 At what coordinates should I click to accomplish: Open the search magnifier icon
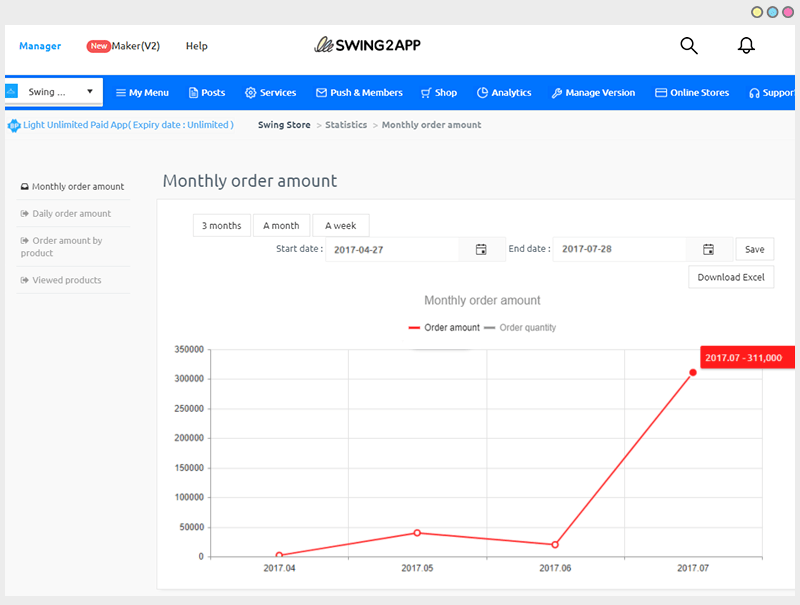pyautogui.click(x=688, y=45)
